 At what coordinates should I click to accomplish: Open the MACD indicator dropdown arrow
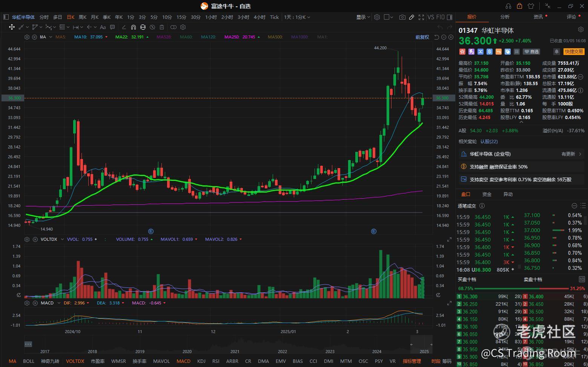58,303
